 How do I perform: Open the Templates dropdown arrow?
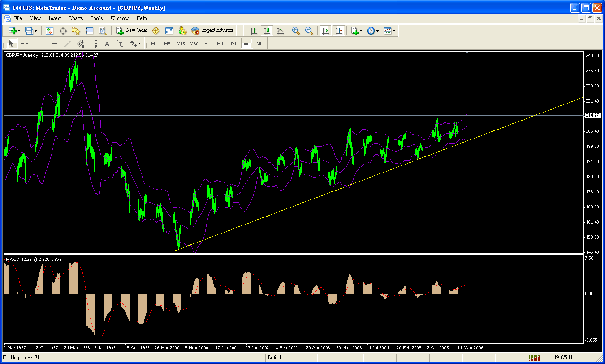pos(394,31)
